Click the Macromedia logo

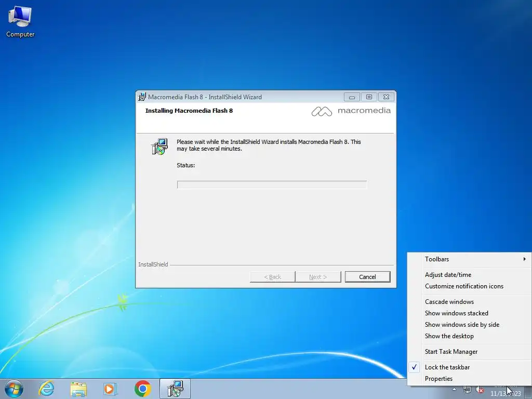click(x=351, y=111)
